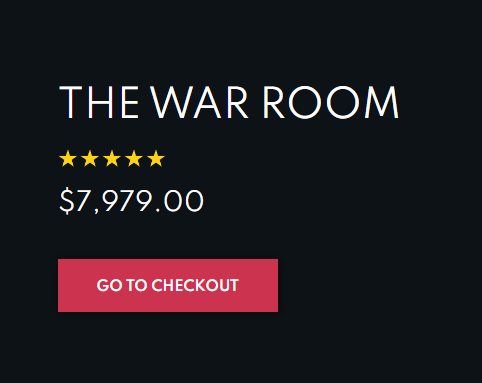Screen dimensions: 482x383
Task: Click the fifth and last rating star
Action: tap(156, 158)
